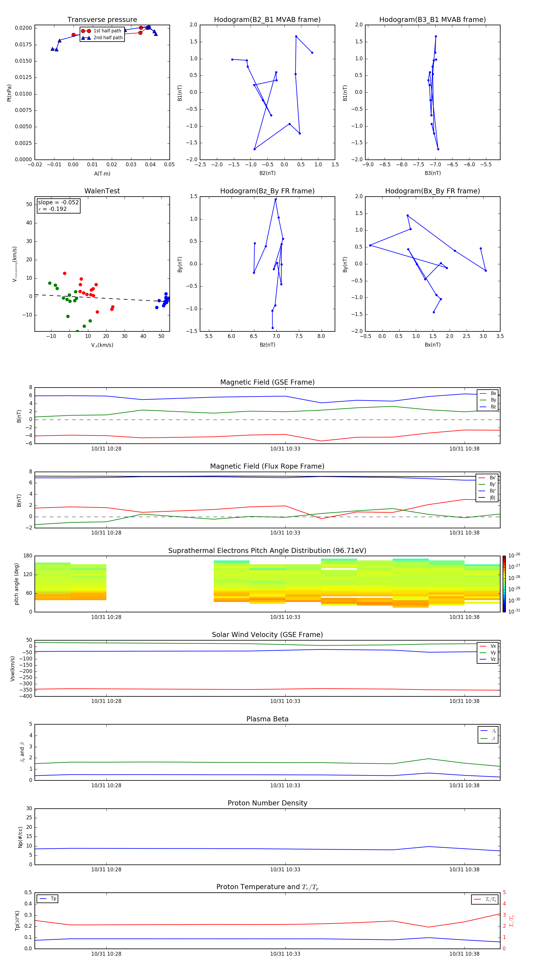Click the V_remaining(km/s) y-axis label
The width and height of the screenshot is (535, 980).
pos(15,264)
